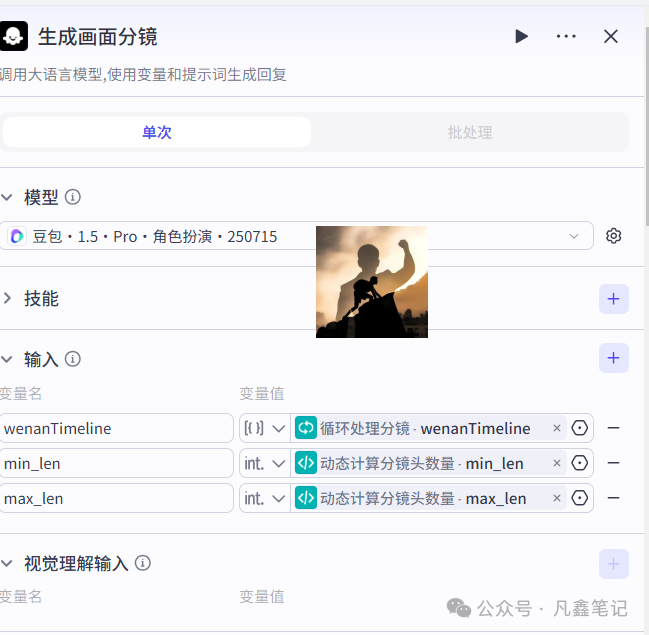This screenshot has width=649, height=635.
Task: Open int. type dropdown for min_len
Action: click(265, 463)
